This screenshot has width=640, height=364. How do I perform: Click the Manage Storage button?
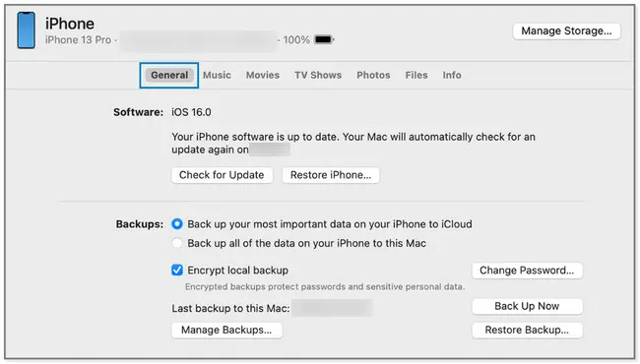click(x=566, y=30)
